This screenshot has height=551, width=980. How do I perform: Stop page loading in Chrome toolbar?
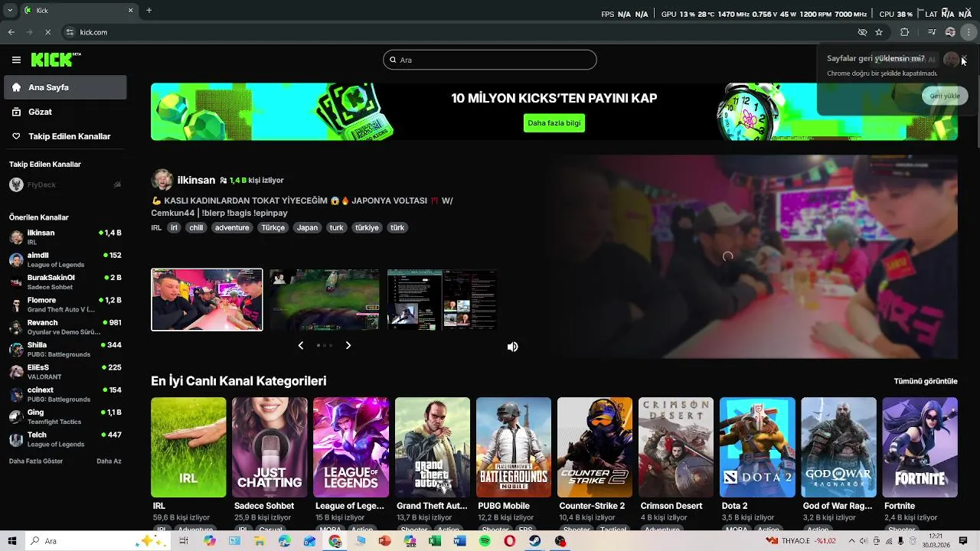tap(47, 32)
